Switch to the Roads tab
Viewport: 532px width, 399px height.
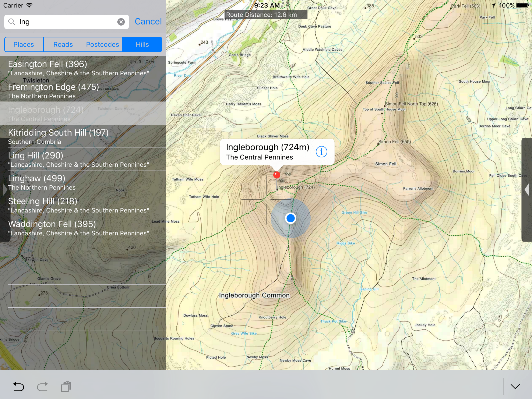63,45
